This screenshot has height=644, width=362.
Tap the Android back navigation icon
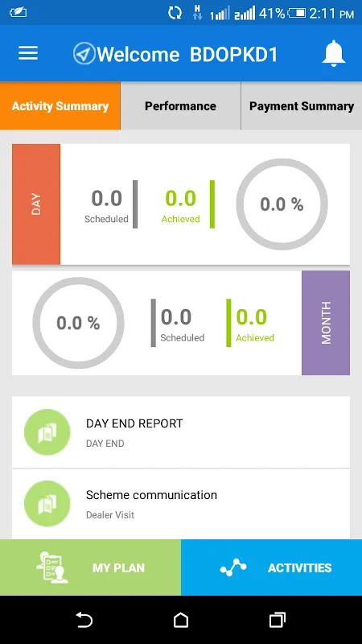(84, 620)
